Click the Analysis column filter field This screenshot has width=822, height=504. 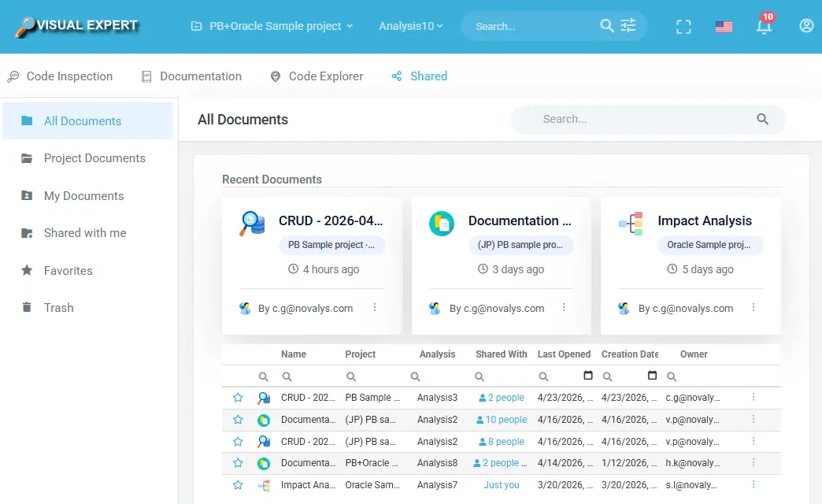click(x=439, y=376)
